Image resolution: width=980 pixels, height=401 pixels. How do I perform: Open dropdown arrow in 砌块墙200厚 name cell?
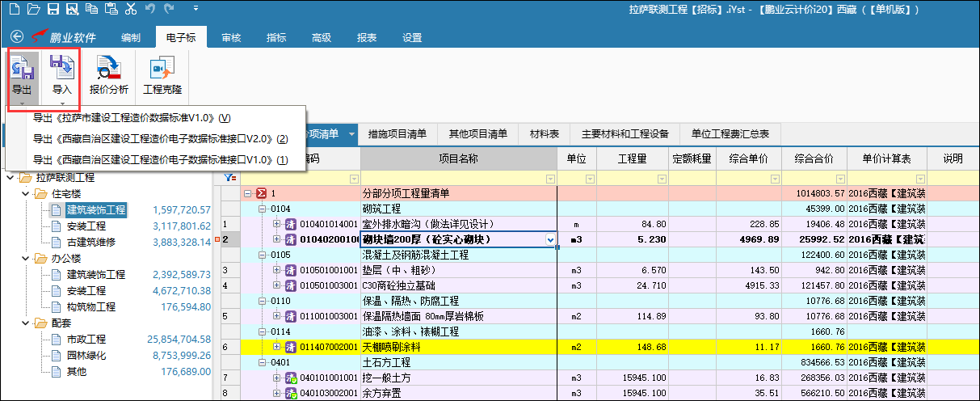click(550, 239)
